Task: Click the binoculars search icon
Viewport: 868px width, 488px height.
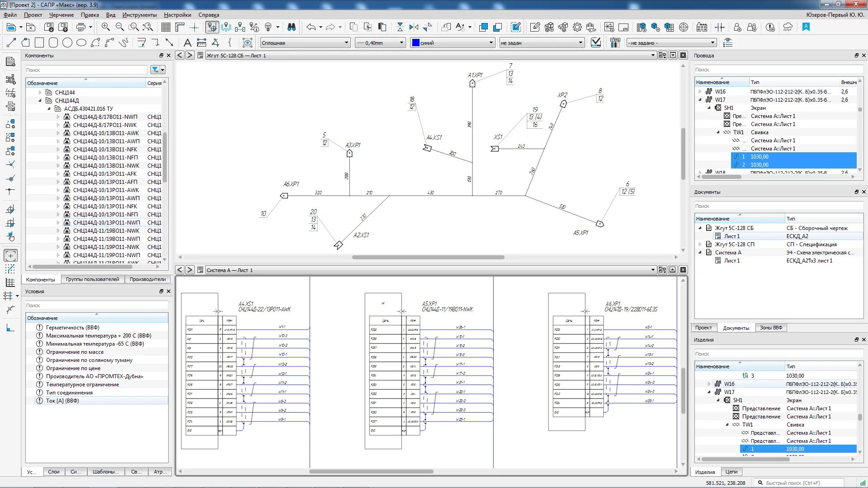Action: (292, 28)
